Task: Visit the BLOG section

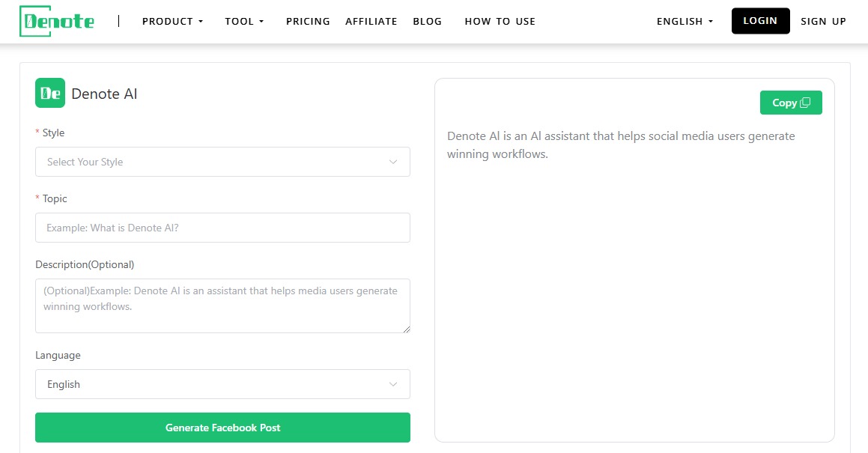Action: 427,22
